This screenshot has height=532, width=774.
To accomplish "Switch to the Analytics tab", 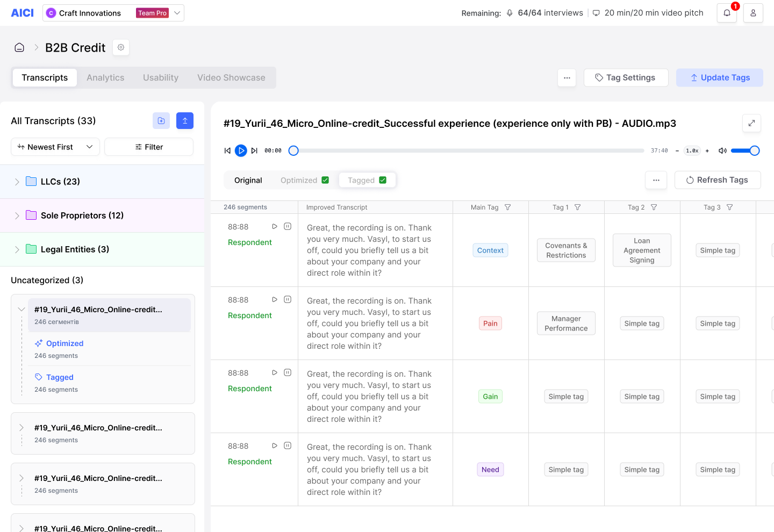I will [x=105, y=77].
